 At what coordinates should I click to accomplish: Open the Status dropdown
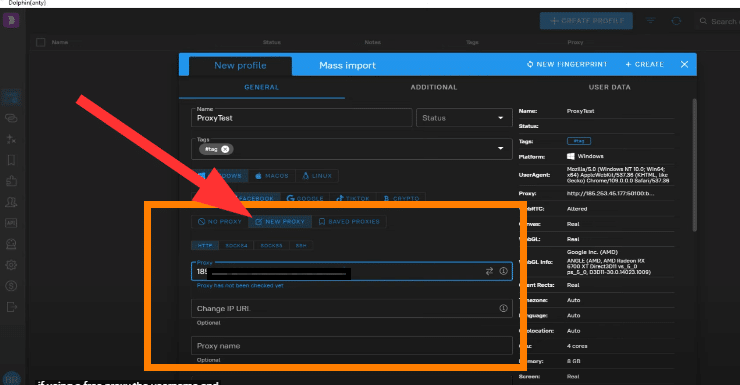point(464,118)
